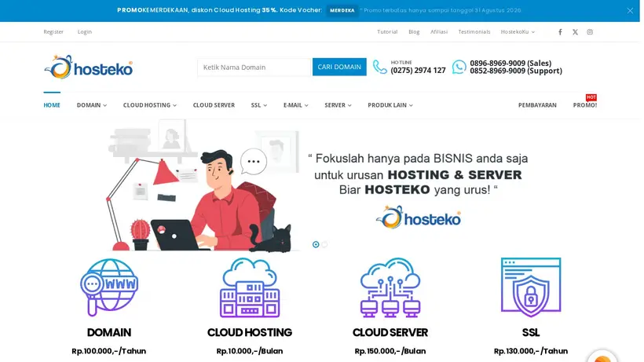Click the hotline phone icon
644x362 pixels.
380,67
